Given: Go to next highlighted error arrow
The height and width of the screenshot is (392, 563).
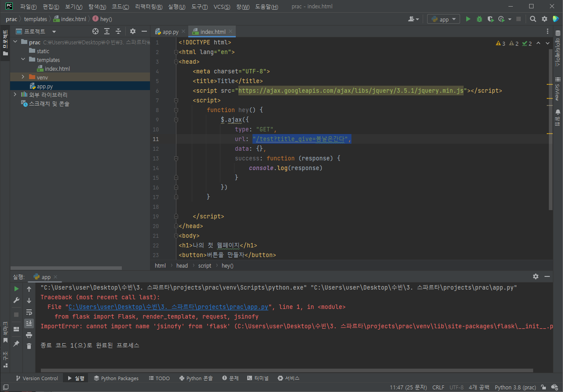Looking at the screenshot, I should pos(548,44).
